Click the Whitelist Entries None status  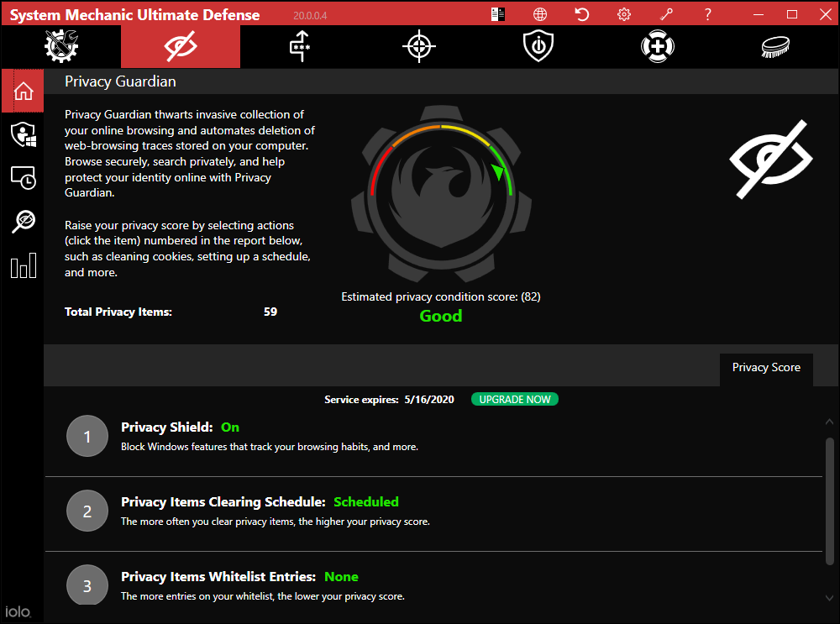[341, 577]
